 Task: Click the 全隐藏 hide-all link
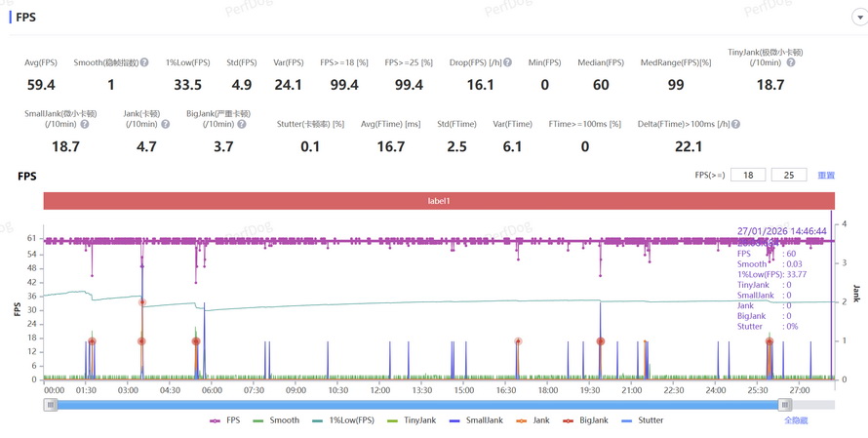[796, 420]
